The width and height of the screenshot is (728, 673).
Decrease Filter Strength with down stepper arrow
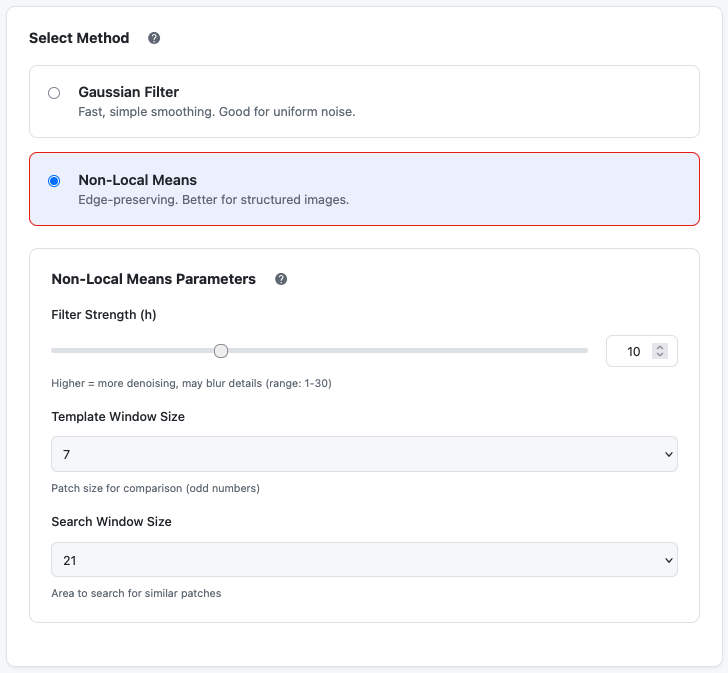click(x=660, y=355)
